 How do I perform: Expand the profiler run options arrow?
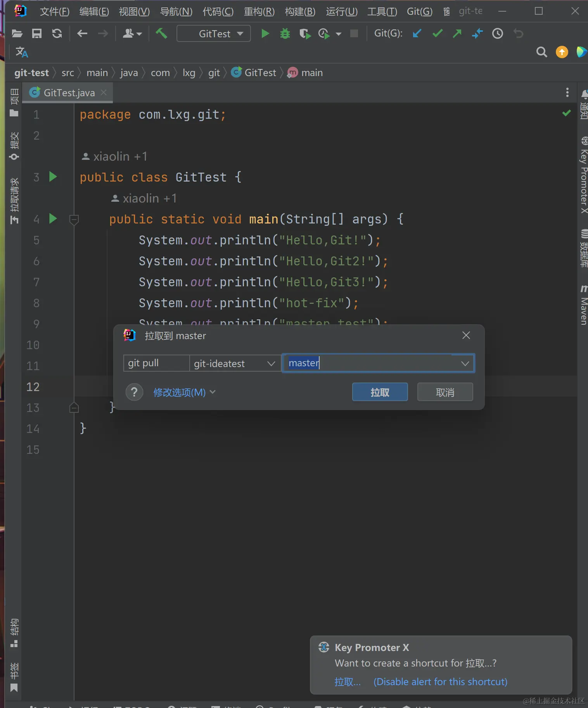339,34
